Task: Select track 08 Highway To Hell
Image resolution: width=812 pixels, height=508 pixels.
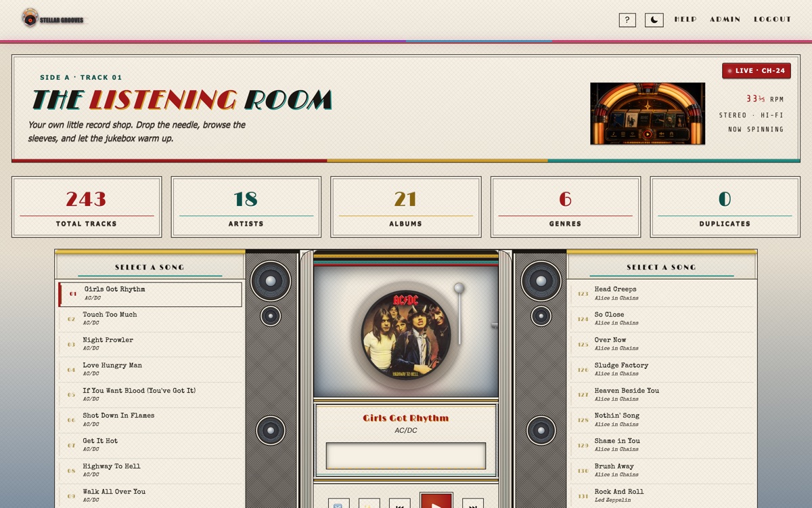Action: pos(150,470)
